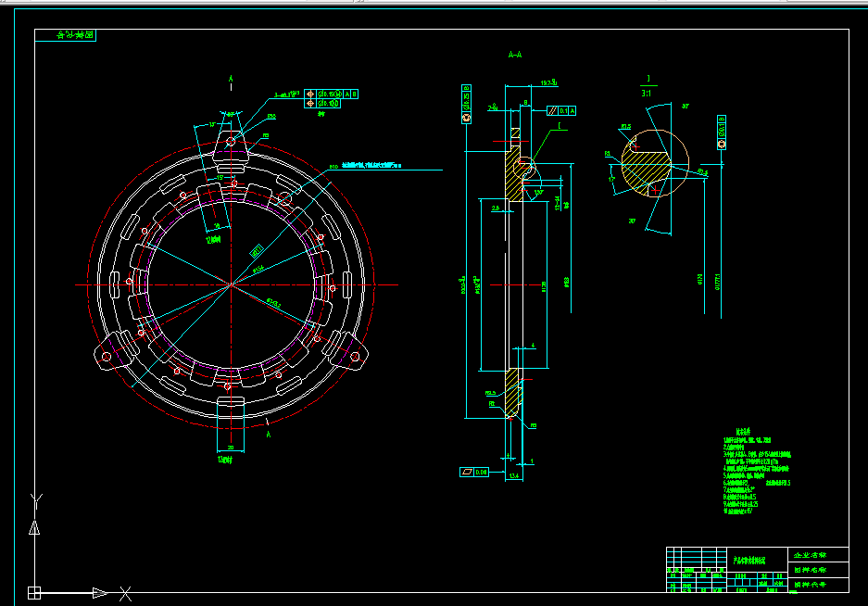Pick the position tolerance frame above top lug

coord(331,98)
